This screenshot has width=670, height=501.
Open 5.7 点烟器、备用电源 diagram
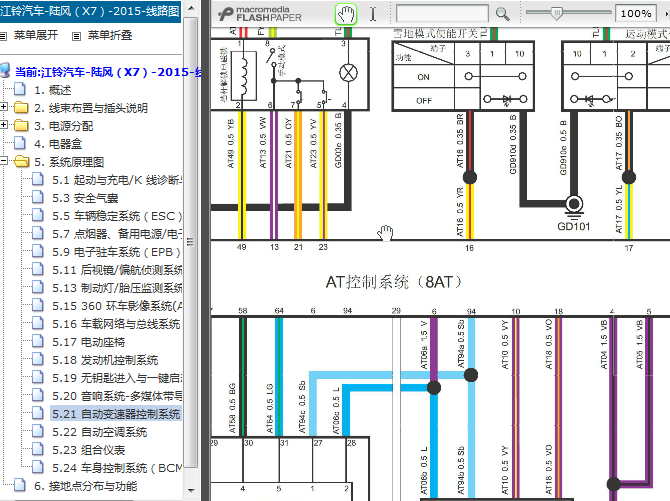point(117,234)
